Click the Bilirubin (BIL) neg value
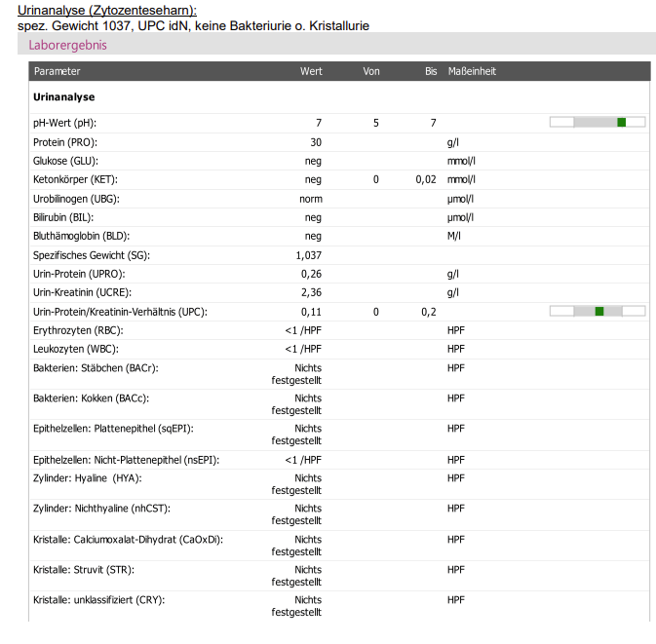The image size is (656, 644). coord(313,217)
